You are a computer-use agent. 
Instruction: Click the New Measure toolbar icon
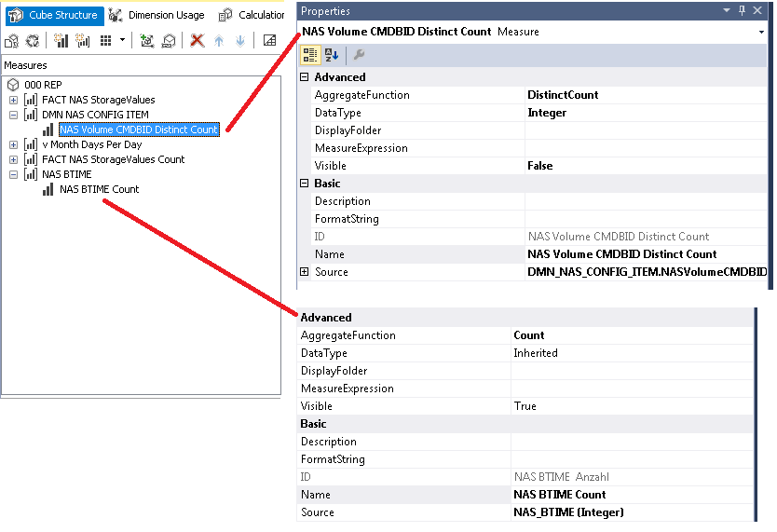(61, 41)
